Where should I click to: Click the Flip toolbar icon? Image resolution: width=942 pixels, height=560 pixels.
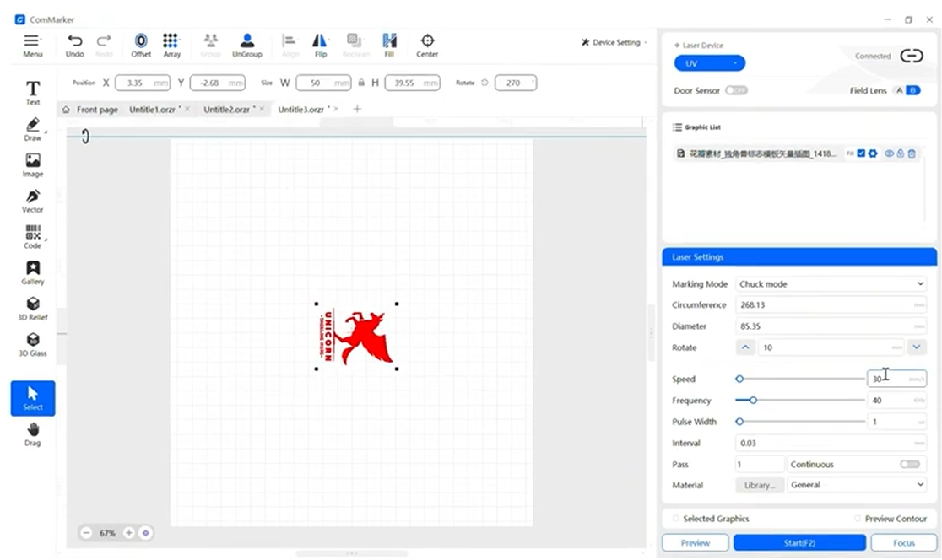pyautogui.click(x=320, y=45)
